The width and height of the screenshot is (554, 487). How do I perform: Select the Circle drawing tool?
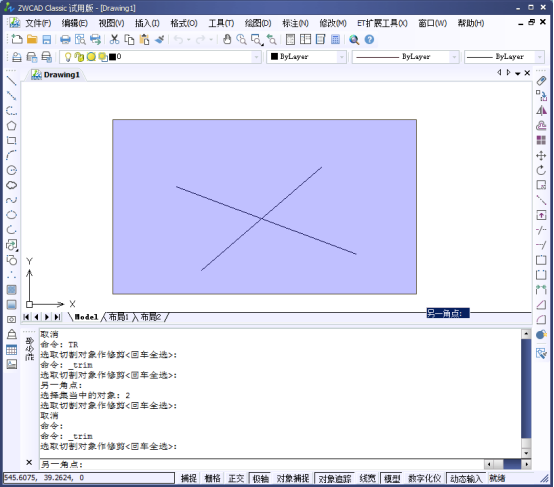click(x=11, y=170)
